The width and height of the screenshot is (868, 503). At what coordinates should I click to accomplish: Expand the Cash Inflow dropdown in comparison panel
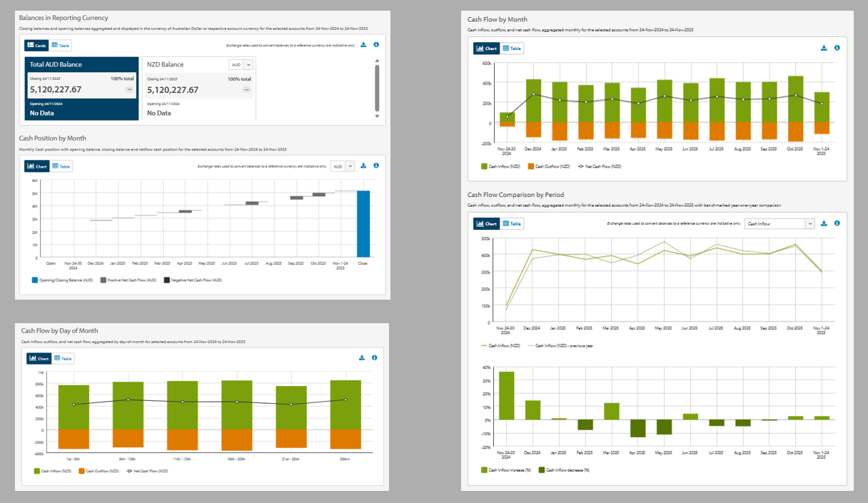coord(809,223)
